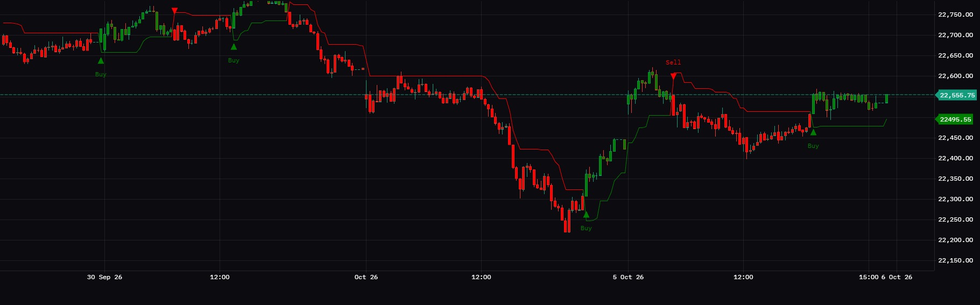Click the 22,700.00 price axis label

click(x=955, y=35)
